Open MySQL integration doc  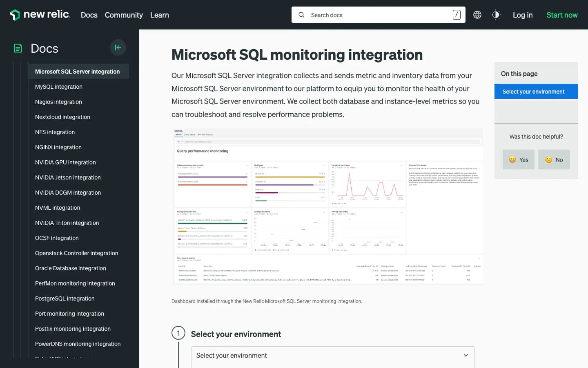59,87
